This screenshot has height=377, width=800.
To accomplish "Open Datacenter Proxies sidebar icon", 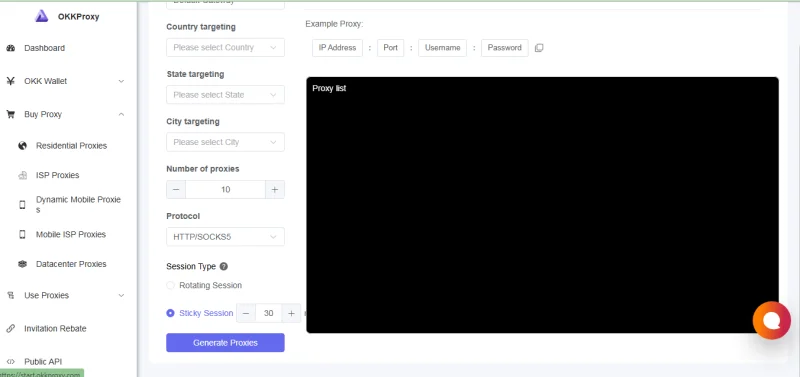I will 22,264.
